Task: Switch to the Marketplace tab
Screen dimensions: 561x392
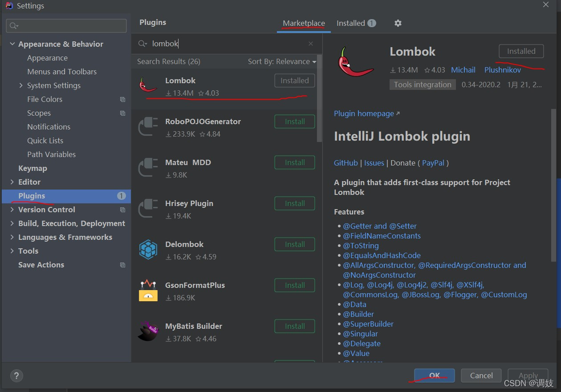Action: coord(304,23)
